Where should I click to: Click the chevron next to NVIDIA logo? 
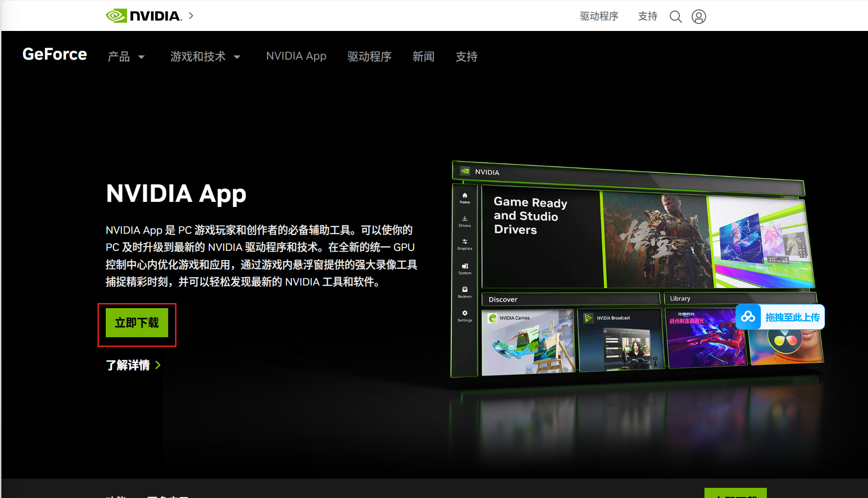[x=191, y=16]
